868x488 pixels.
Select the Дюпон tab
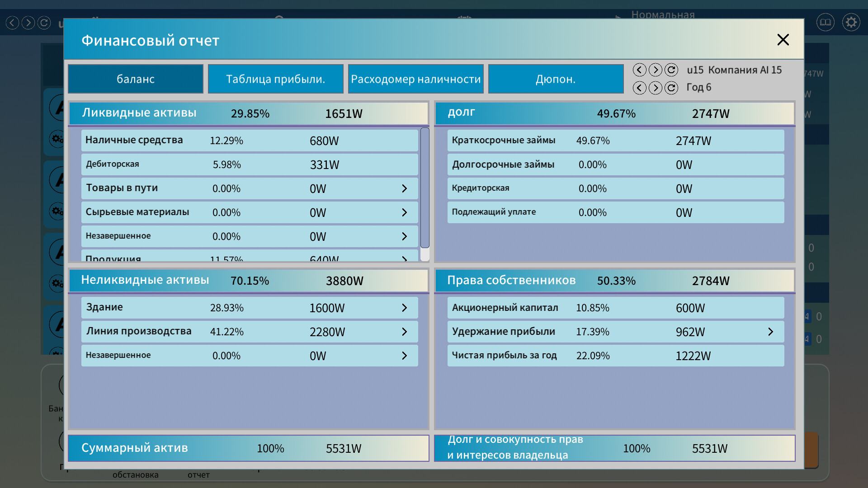coord(556,79)
